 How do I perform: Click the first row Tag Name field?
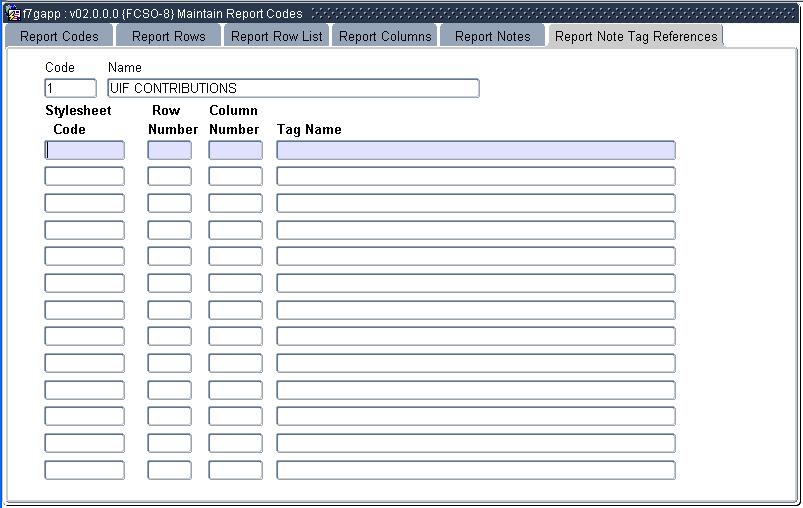tap(475, 150)
